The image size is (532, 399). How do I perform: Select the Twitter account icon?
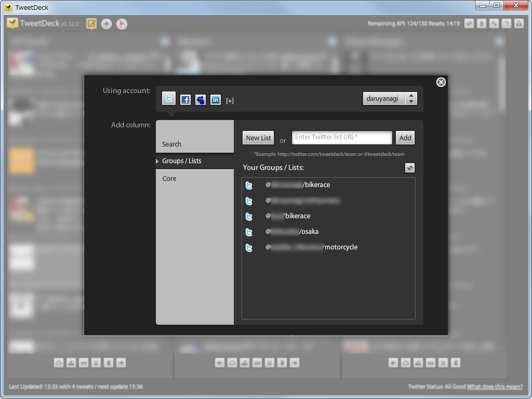[x=169, y=98]
